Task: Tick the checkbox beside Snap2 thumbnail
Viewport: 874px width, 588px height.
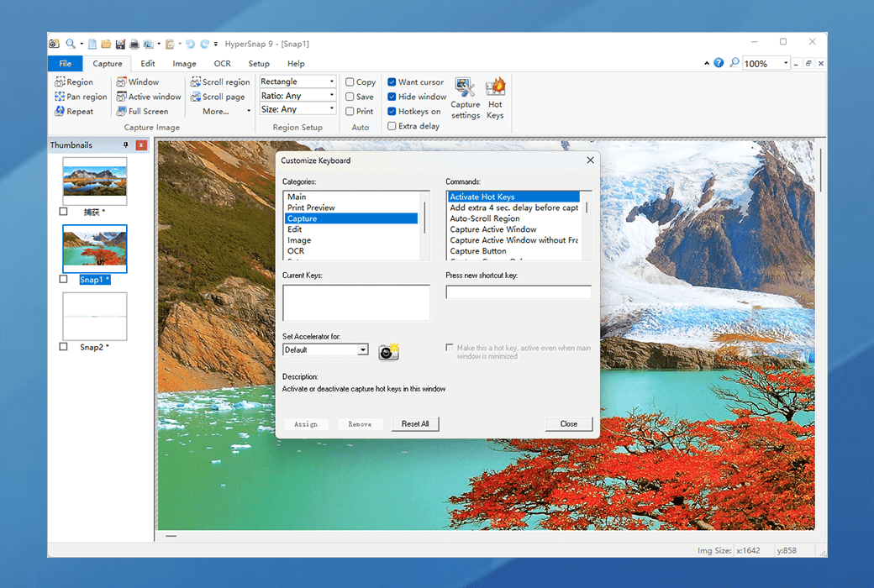Action: pos(64,347)
